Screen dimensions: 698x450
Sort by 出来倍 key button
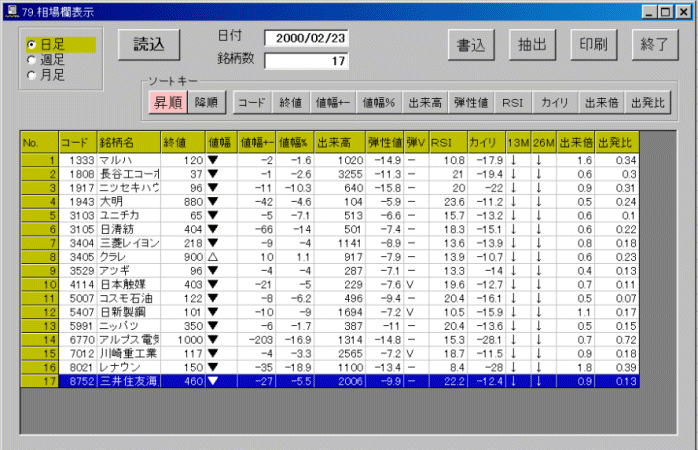pyautogui.click(x=601, y=103)
